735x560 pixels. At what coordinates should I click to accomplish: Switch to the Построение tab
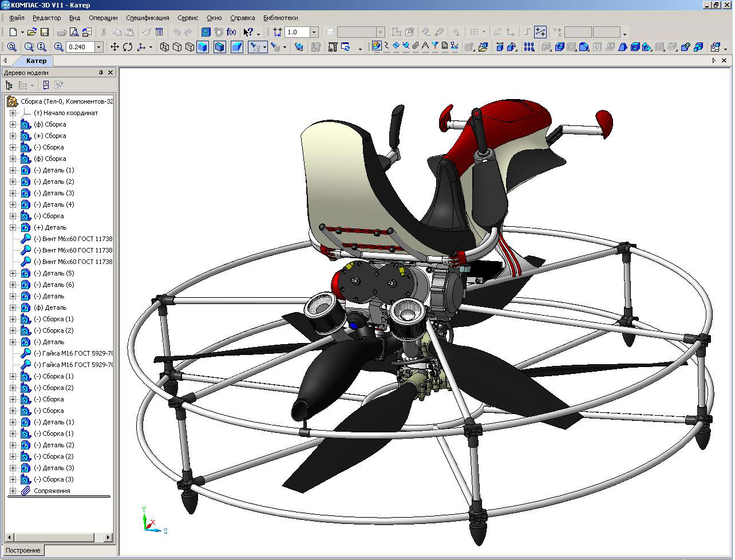22,550
